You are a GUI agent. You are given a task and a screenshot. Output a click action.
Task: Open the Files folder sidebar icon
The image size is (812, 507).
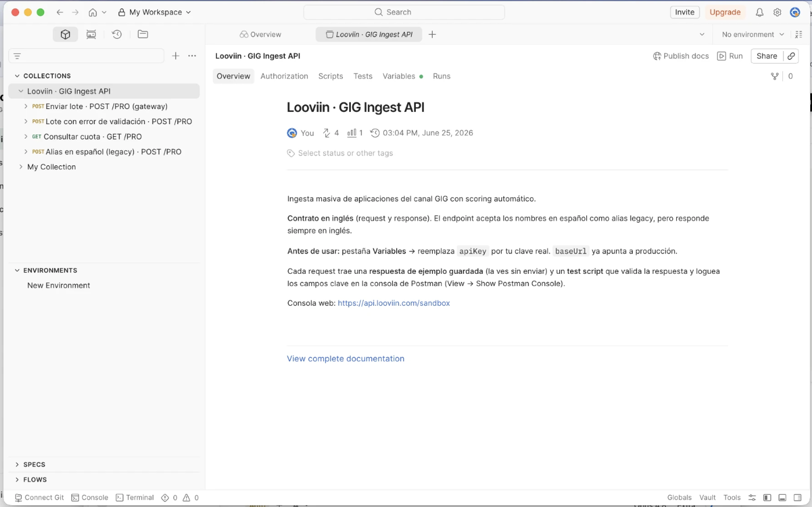click(x=143, y=34)
